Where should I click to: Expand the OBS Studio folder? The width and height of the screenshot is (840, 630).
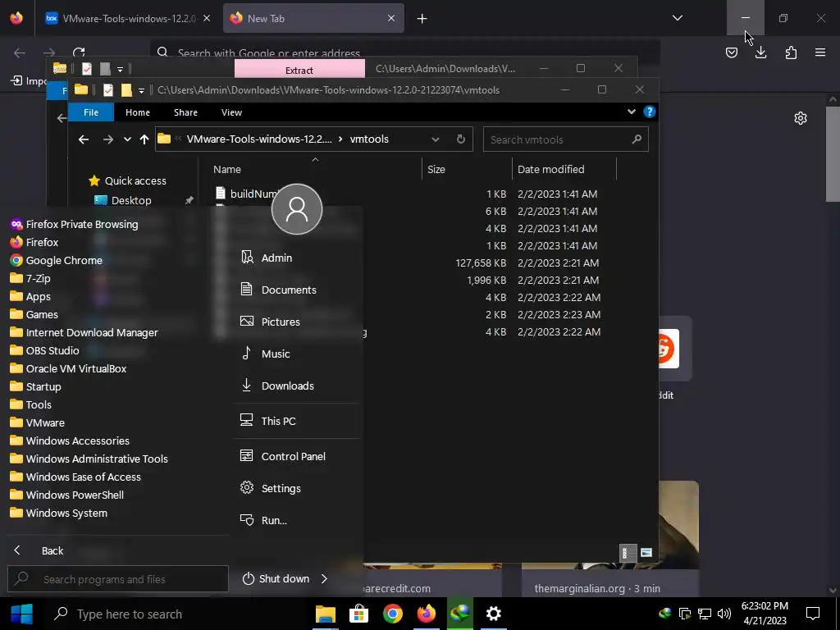coord(44,351)
